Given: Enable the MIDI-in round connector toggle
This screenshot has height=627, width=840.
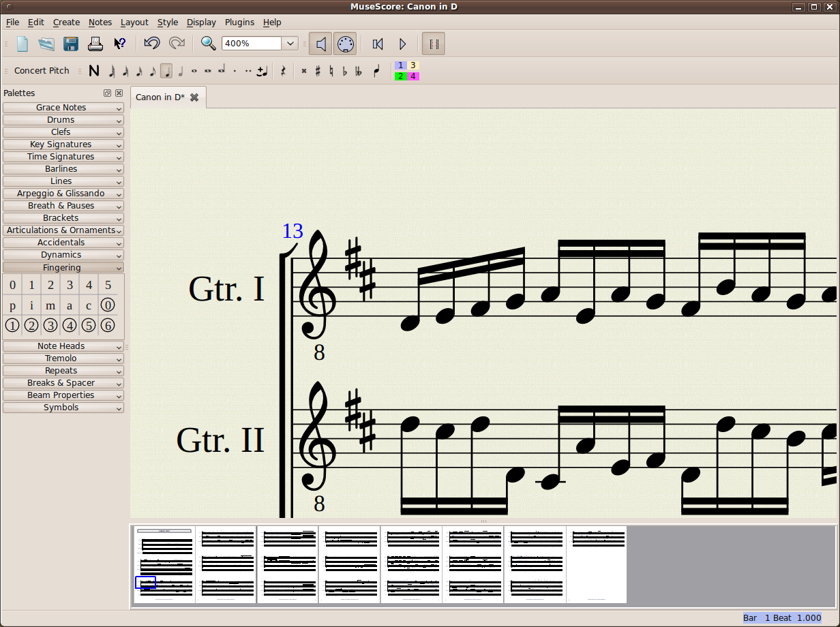Looking at the screenshot, I should point(345,44).
